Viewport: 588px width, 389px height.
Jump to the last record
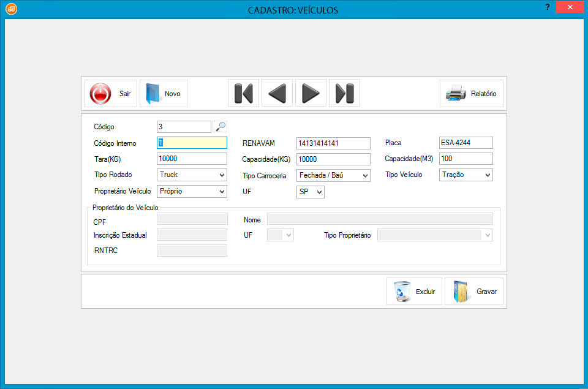344,93
